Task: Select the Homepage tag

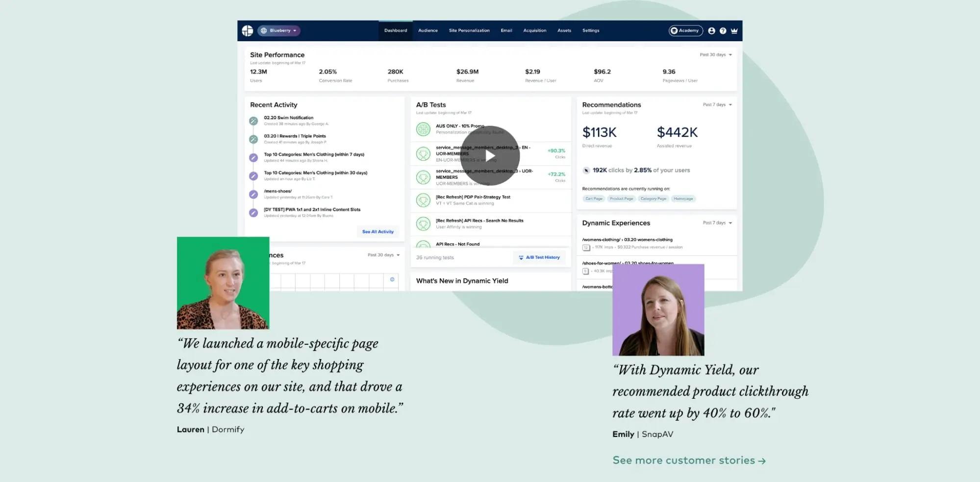Action: [x=683, y=198]
